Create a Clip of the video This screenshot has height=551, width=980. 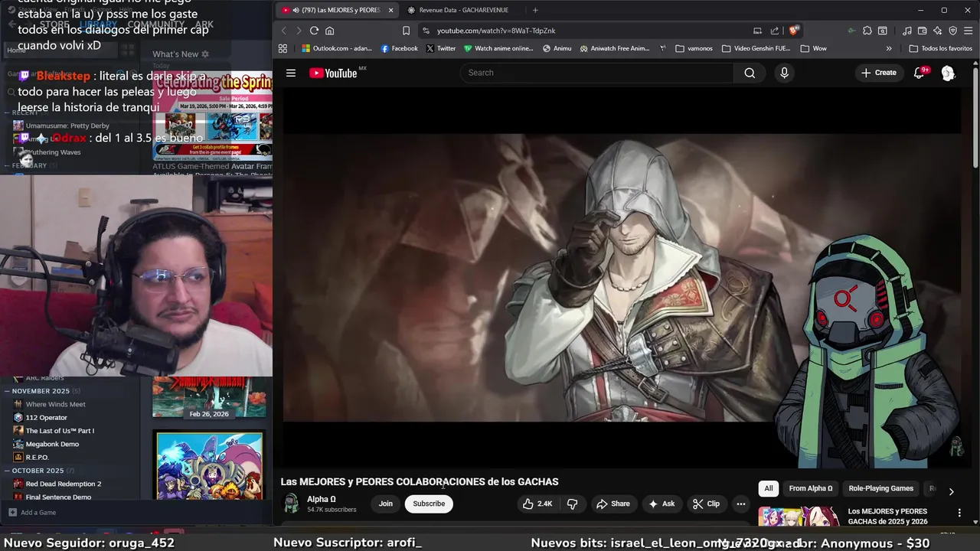pyautogui.click(x=706, y=504)
